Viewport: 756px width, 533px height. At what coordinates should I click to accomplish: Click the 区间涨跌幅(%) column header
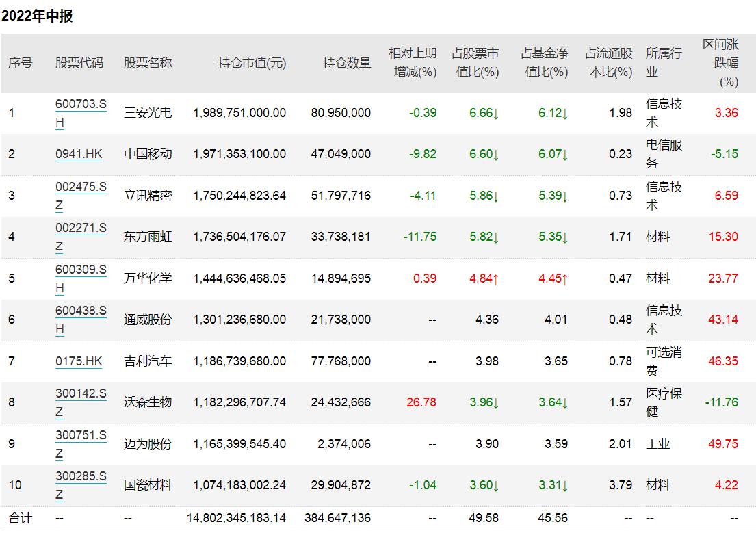pyautogui.click(x=720, y=63)
